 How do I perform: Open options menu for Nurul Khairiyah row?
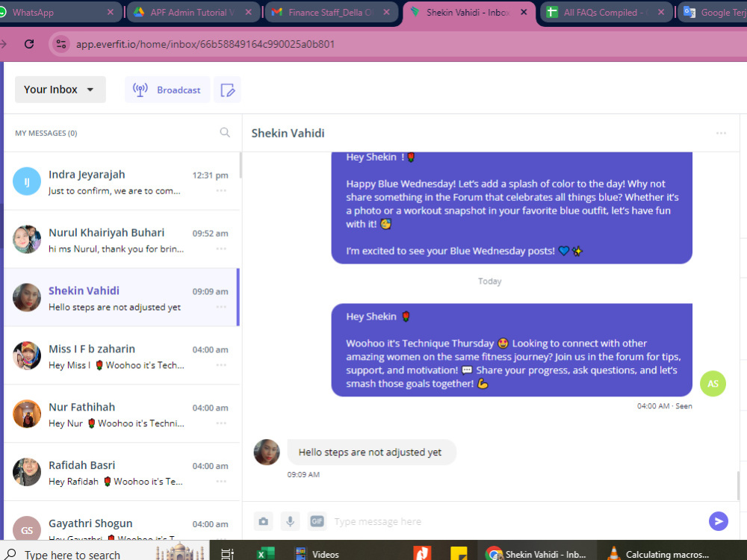[221, 249]
